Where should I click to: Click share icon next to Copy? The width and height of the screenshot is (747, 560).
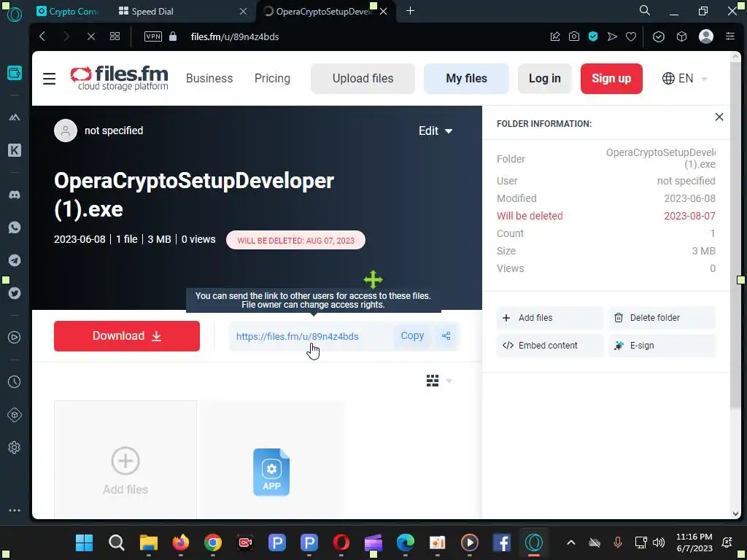pyautogui.click(x=446, y=335)
